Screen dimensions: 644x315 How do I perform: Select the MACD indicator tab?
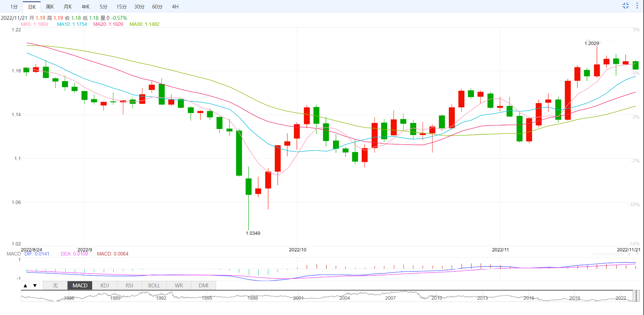click(80, 286)
